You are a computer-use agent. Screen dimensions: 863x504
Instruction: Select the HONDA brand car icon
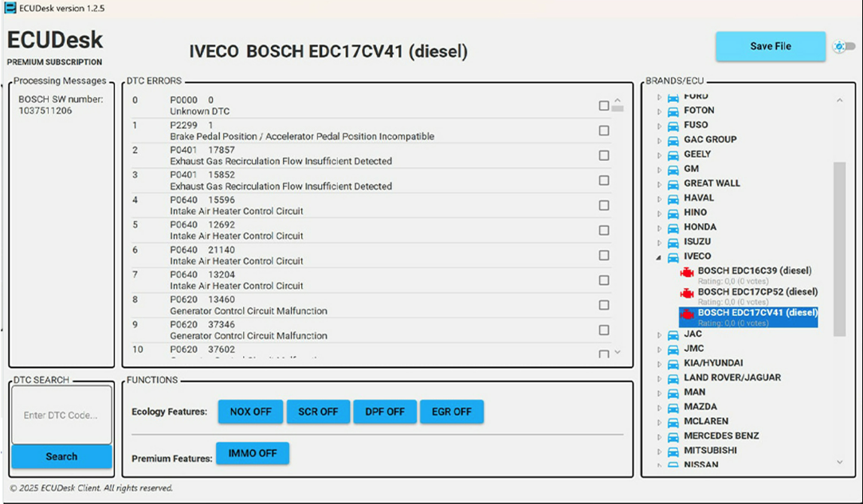673,228
